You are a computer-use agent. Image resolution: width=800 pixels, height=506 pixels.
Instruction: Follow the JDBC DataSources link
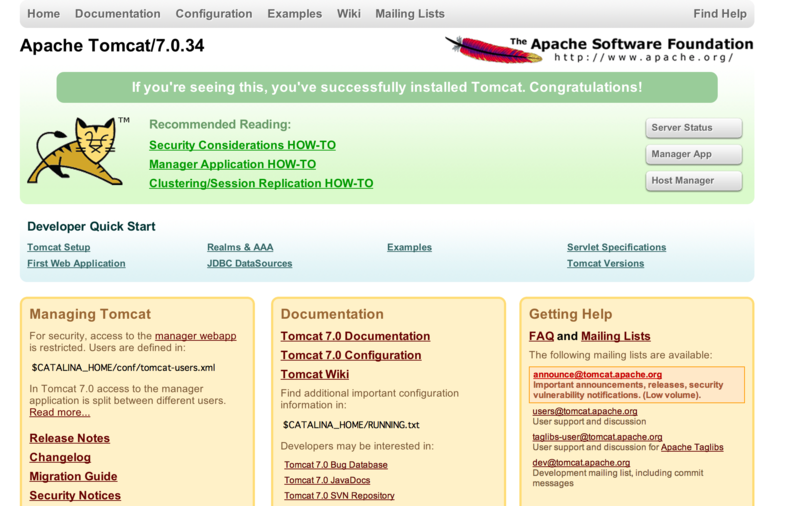(249, 264)
